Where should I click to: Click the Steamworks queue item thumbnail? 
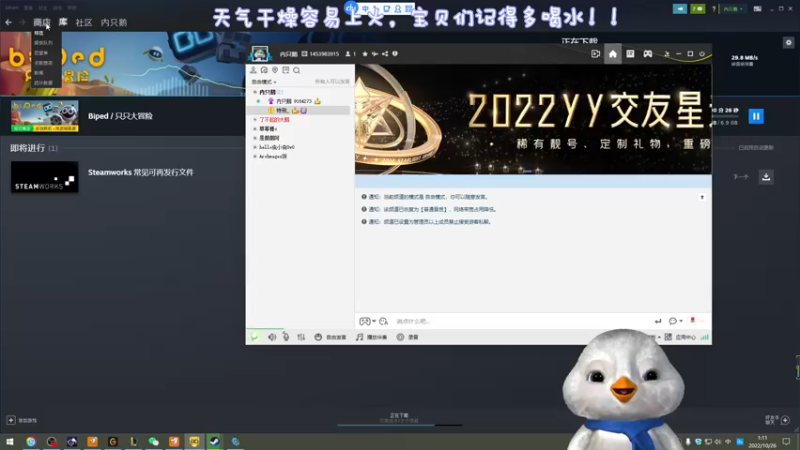[x=45, y=177]
